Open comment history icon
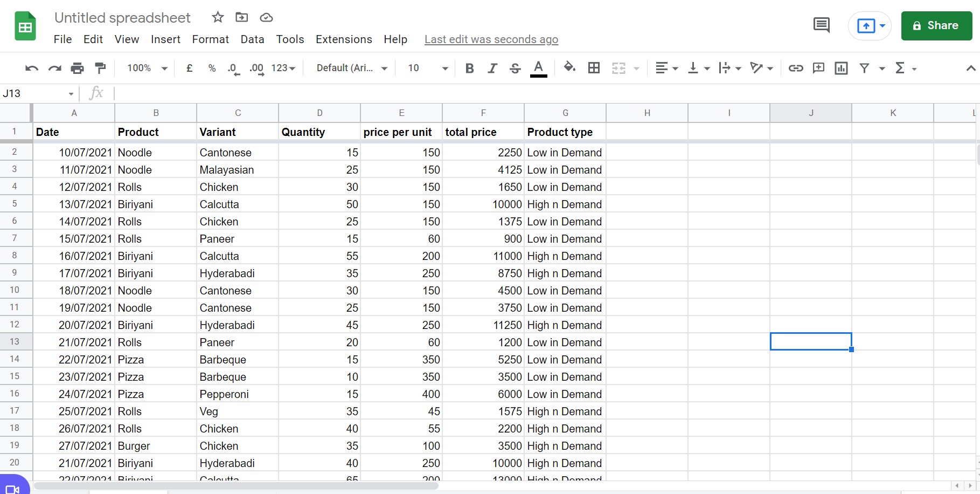Image resolution: width=980 pixels, height=494 pixels. pyautogui.click(x=821, y=25)
